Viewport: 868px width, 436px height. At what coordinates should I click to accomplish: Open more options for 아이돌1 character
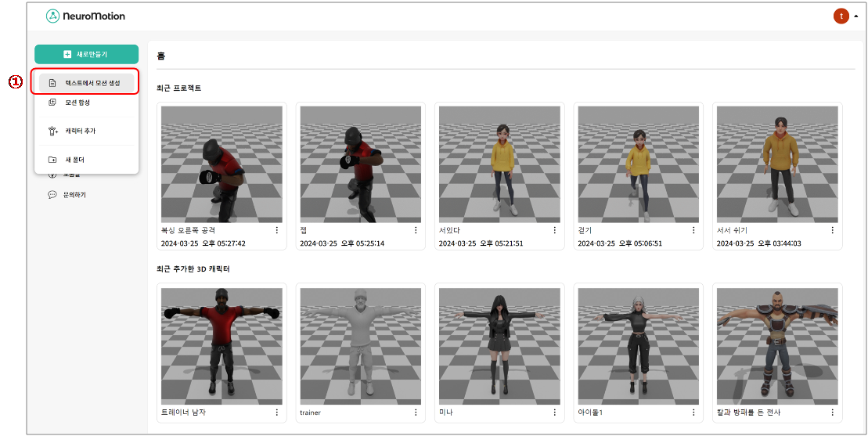point(693,413)
